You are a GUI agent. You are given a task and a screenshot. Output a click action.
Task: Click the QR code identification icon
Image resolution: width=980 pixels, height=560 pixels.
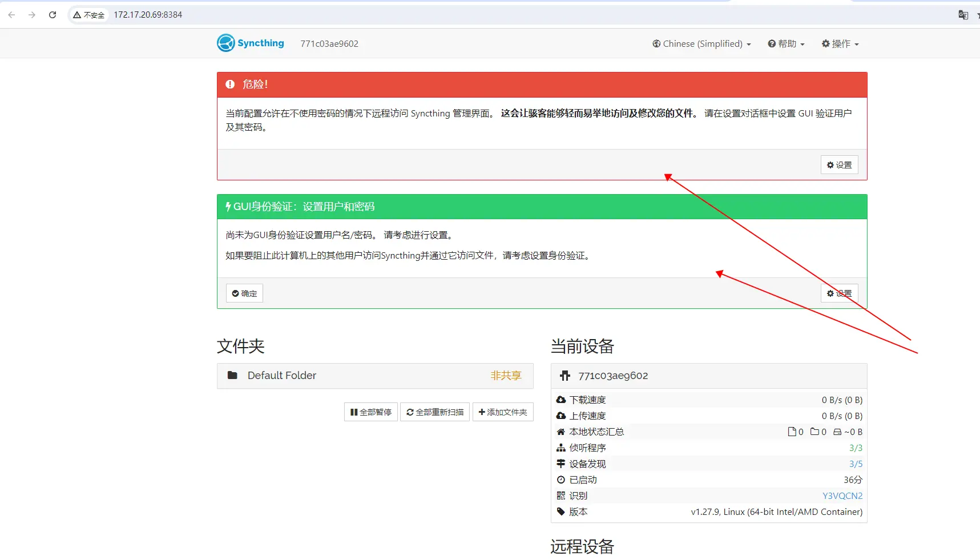[x=561, y=496]
